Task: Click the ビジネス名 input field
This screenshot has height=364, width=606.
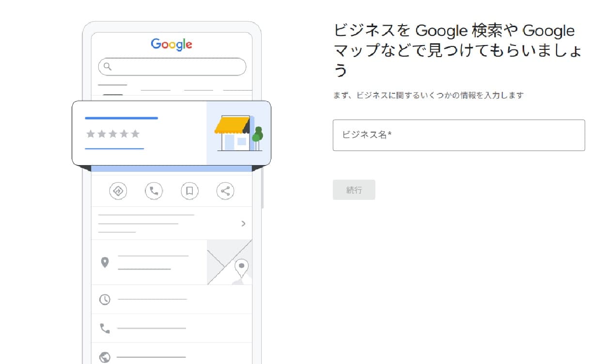Action: point(458,135)
